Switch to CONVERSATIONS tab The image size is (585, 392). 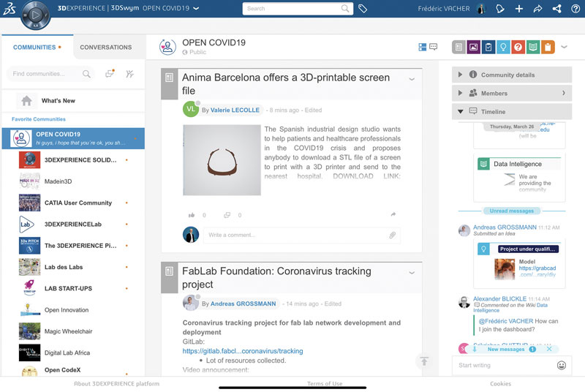pyautogui.click(x=105, y=48)
